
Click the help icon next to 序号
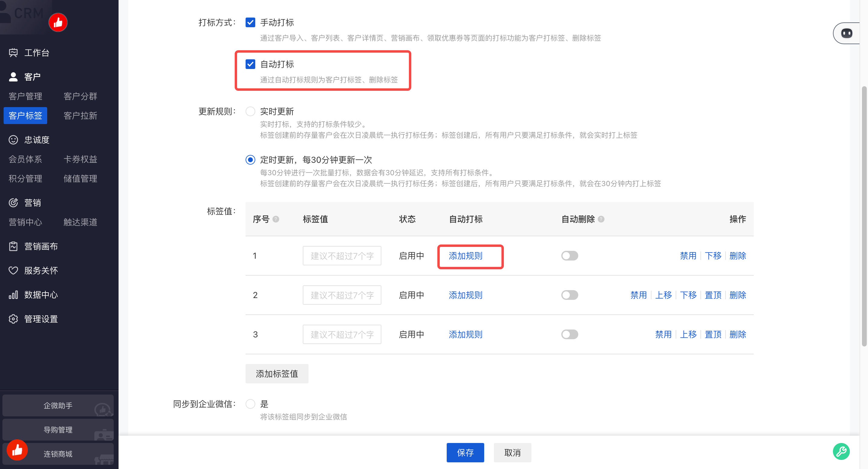[276, 219]
